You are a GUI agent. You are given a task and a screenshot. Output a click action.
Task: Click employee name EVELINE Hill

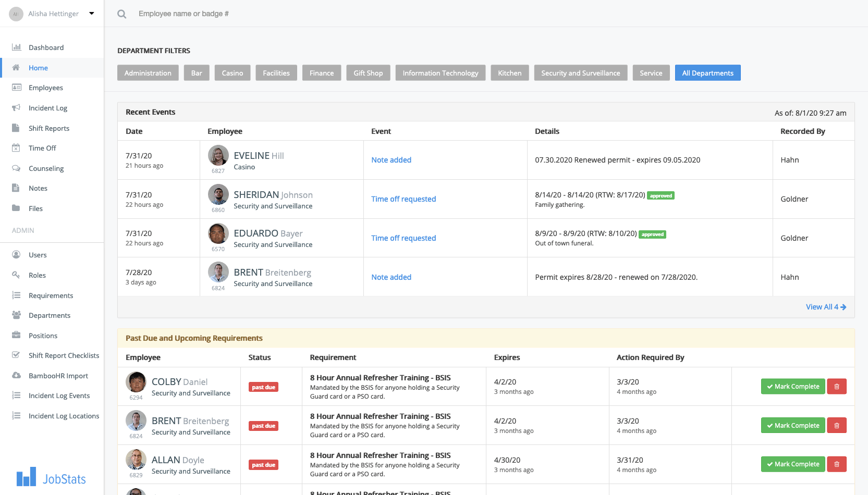[x=259, y=156]
